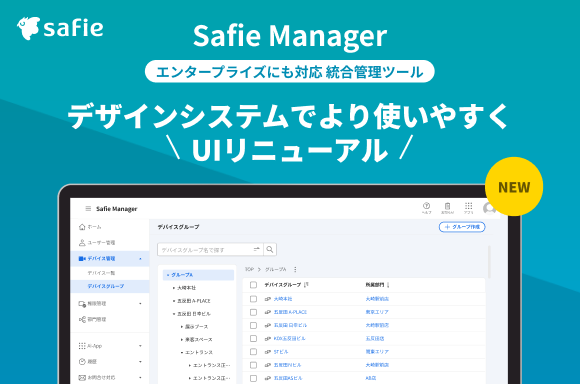
Task: Tick checkbox for STビル row
Action: [x=253, y=352]
